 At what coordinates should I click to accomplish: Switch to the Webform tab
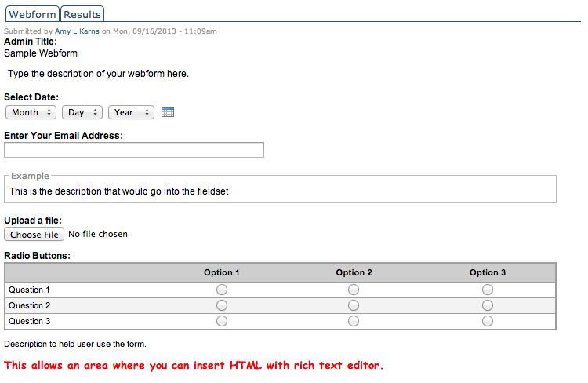click(32, 14)
